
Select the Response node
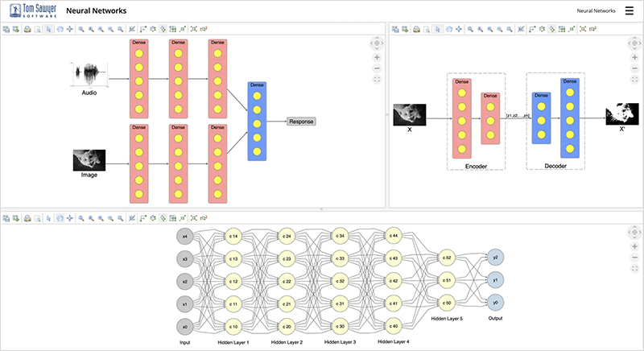point(301,122)
